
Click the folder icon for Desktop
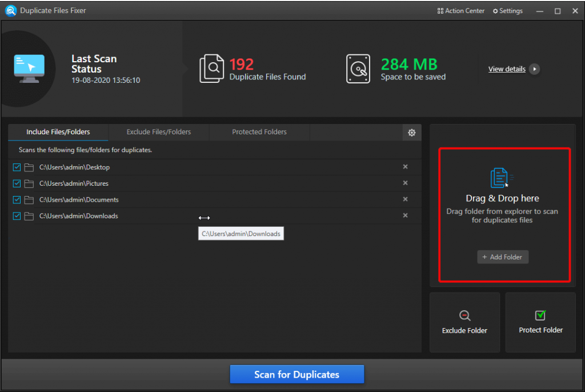click(x=29, y=167)
